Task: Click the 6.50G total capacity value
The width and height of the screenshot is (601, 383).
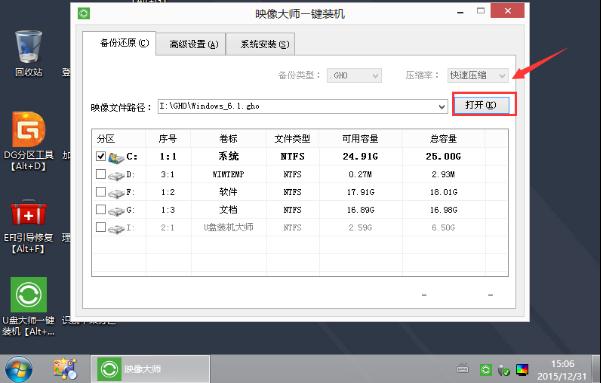Action: pyautogui.click(x=443, y=228)
